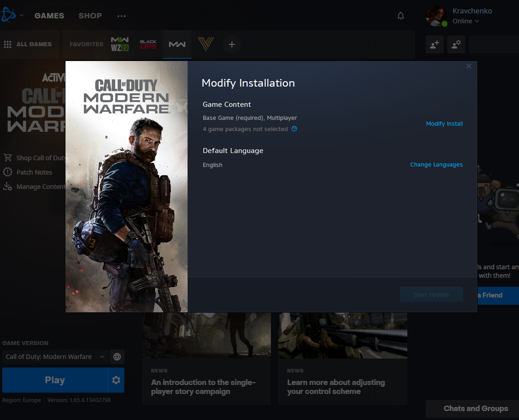519x420 pixels.
Task: Open the notifications bell
Action: click(401, 16)
